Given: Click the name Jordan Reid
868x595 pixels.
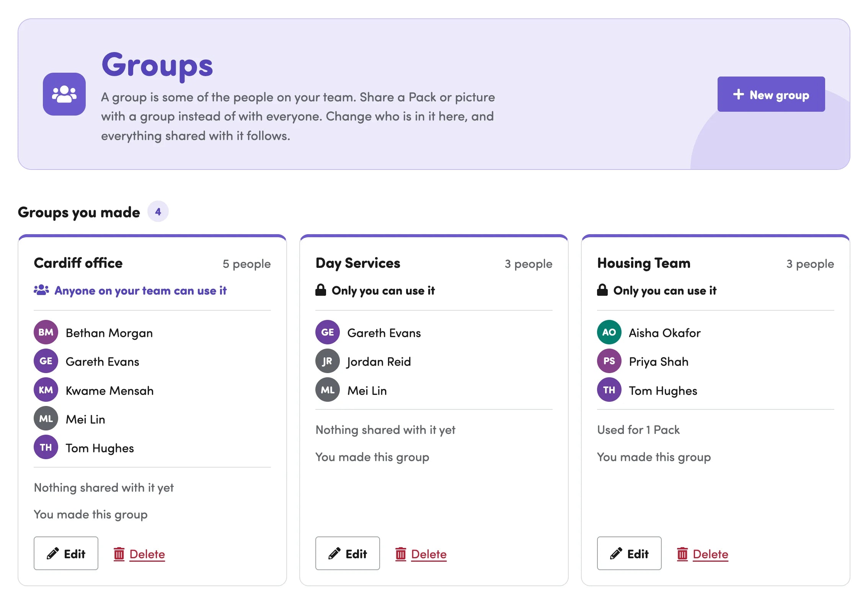Looking at the screenshot, I should coord(379,362).
